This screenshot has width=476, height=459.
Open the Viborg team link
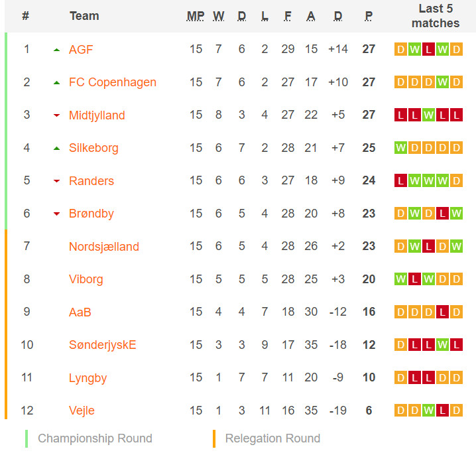pyautogui.click(x=86, y=279)
